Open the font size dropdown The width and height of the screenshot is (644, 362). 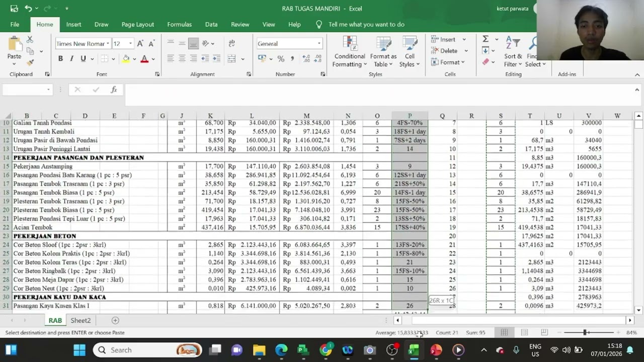pyautogui.click(x=130, y=44)
